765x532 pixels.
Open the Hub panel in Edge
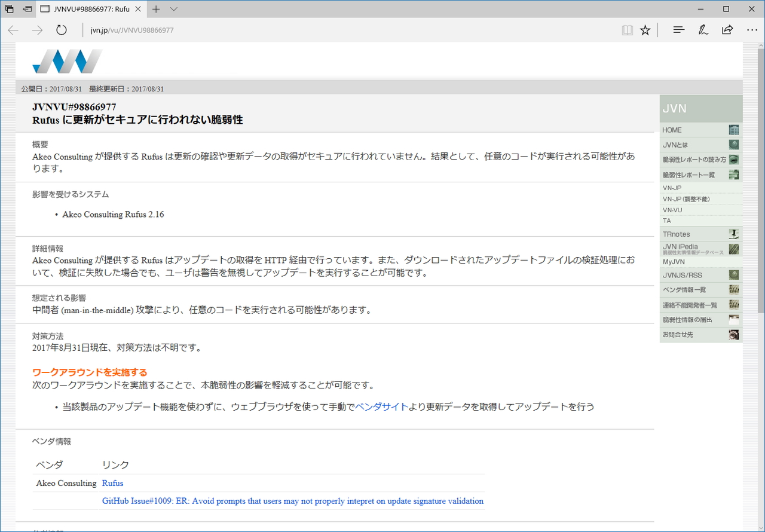[x=678, y=29]
